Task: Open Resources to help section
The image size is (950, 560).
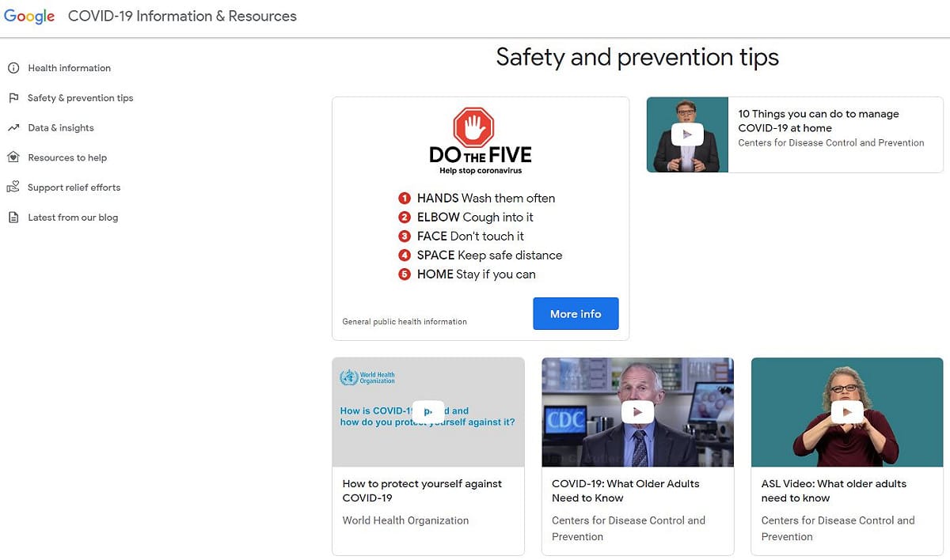Action: pos(67,157)
